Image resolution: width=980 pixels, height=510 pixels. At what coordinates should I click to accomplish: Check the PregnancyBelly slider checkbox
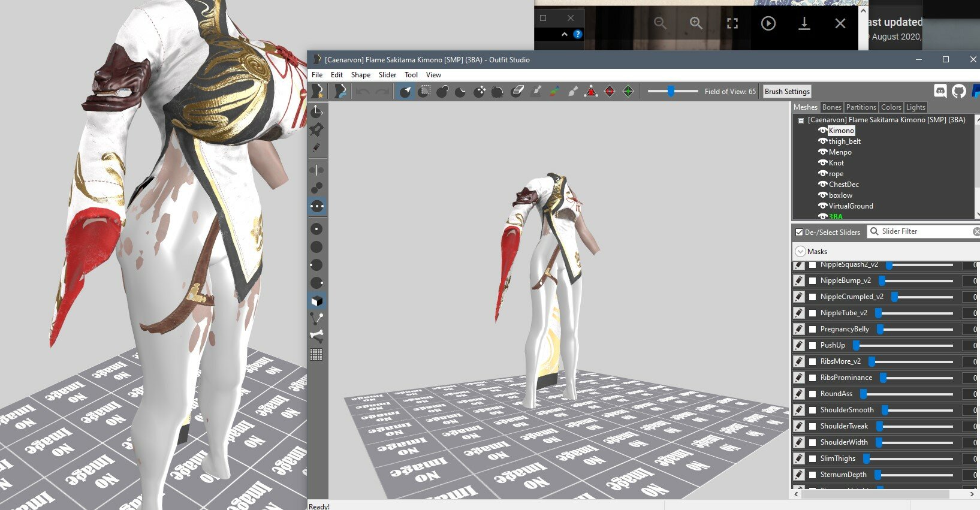tap(813, 329)
